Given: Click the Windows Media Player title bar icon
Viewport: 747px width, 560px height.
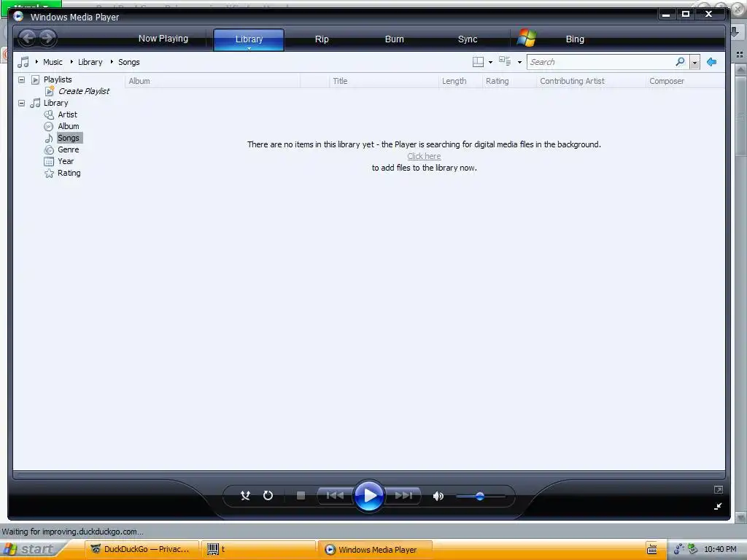Looking at the screenshot, I should [18, 16].
